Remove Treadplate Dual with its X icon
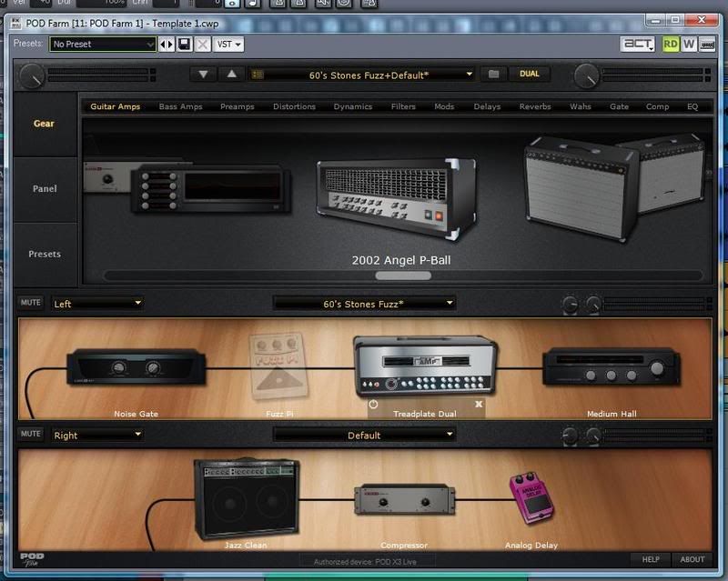This screenshot has width=728, height=581. point(479,405)
